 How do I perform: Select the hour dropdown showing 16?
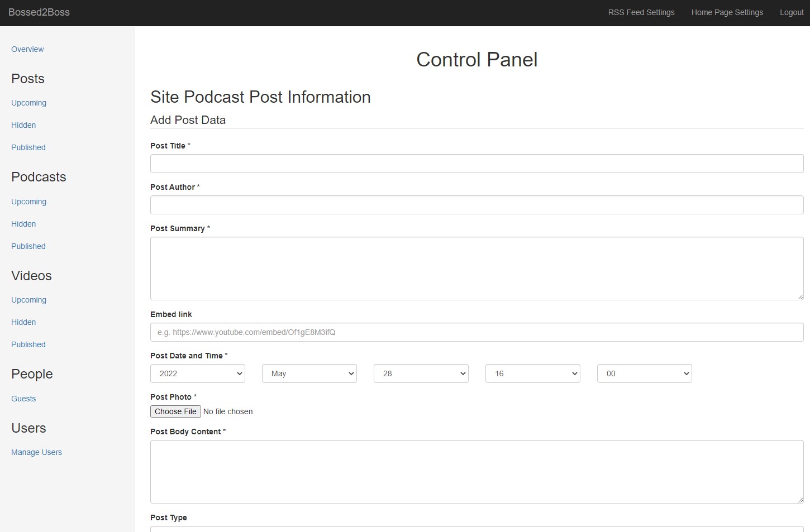[532, 373]
